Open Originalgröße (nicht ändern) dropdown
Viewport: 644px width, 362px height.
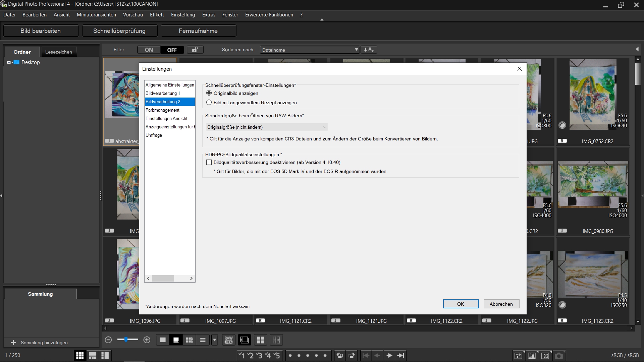point(267,127)
